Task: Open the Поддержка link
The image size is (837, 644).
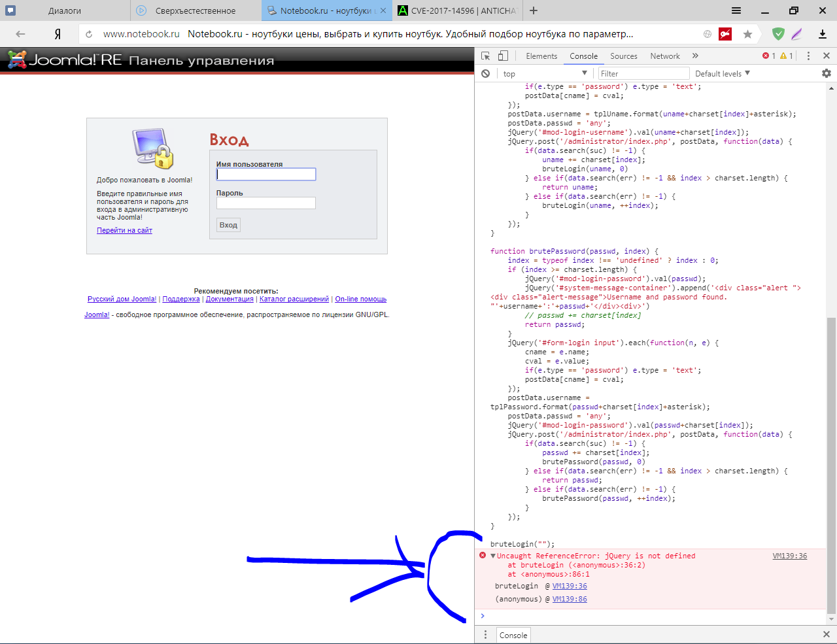Action: click(181, 299)
